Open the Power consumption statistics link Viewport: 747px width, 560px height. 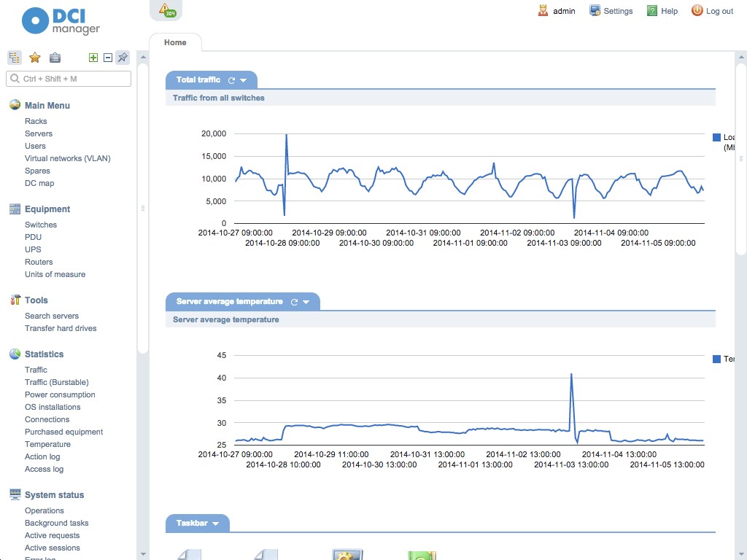point(60,394)
